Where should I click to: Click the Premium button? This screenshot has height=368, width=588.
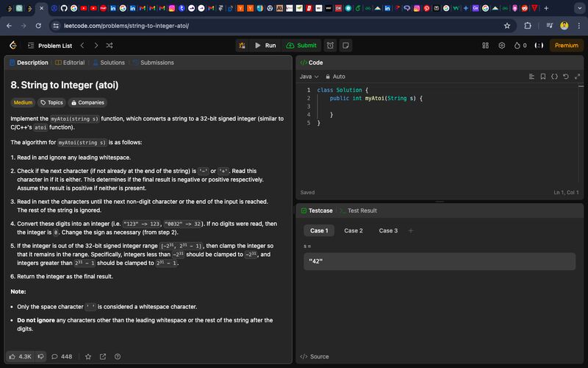[x=566, y=46]
